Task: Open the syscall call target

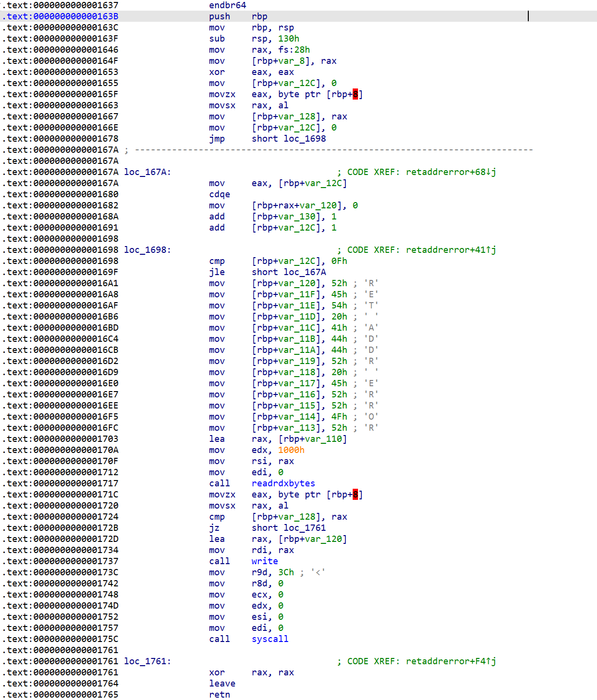Action: 270,639
